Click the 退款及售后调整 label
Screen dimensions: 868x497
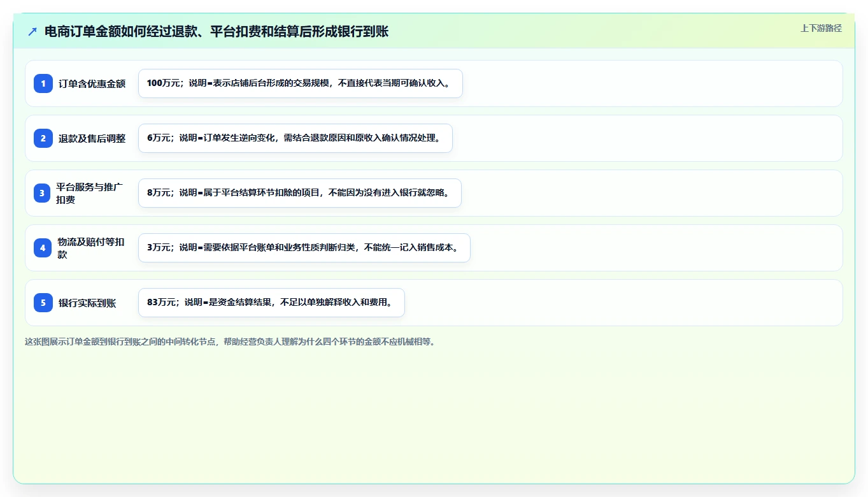pyautogui.click(x=92, y=138)
